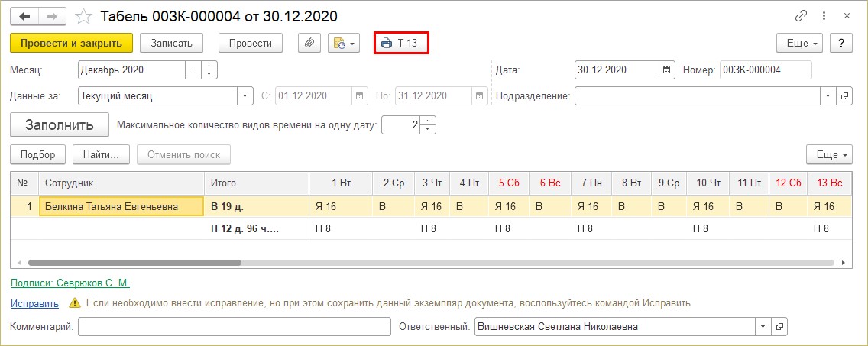Open calendar picker for Дата field

coord(667,70)
